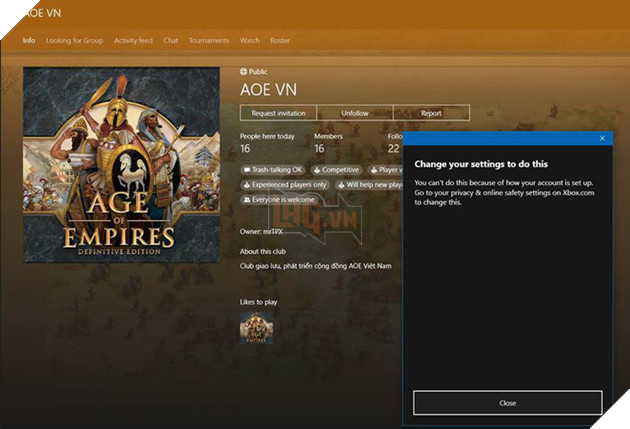Image resolution: width=630 pixels, height=429 pixels.
Task: Dismiss dialog using the X icon
Action: [602, 138]
